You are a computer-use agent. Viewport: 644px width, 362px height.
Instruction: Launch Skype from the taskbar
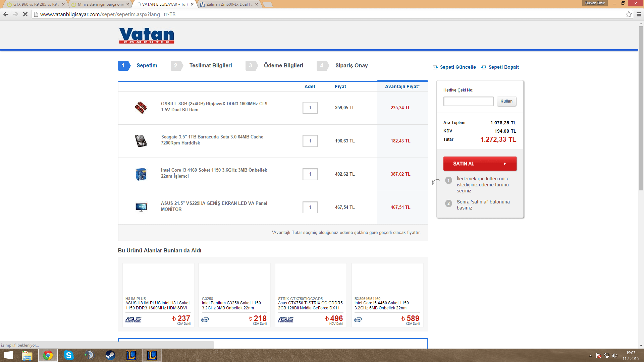68,355
